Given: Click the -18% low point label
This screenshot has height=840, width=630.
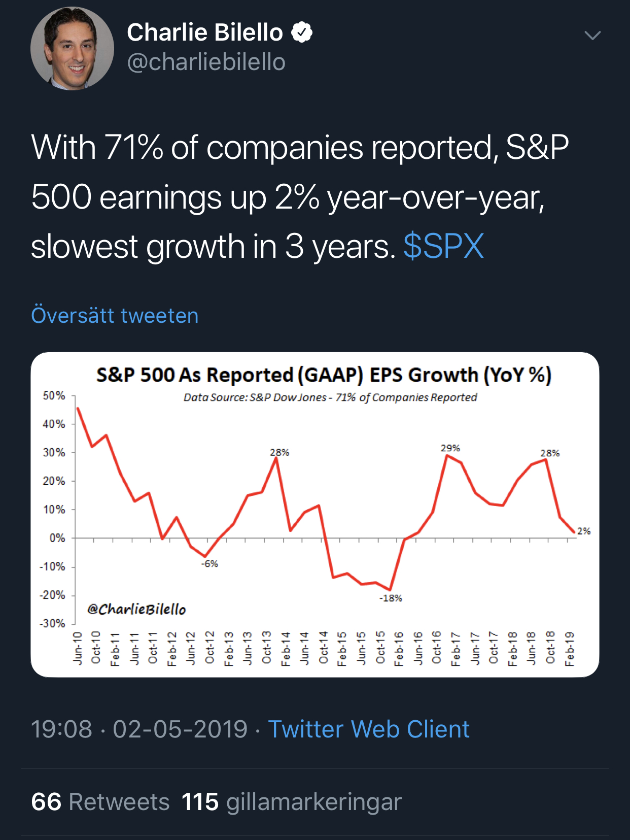Looking at the screenshot, I should [391, 598].
